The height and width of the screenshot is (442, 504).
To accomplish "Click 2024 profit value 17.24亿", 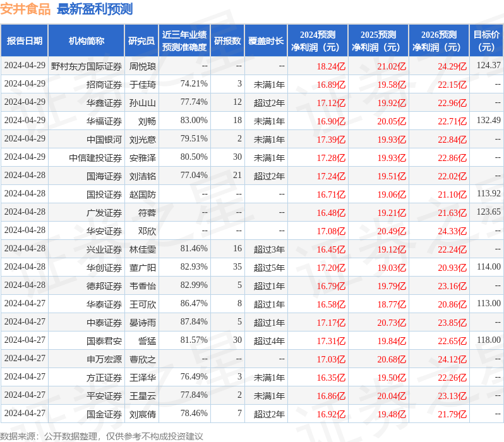I will click(x=331, y=176).
